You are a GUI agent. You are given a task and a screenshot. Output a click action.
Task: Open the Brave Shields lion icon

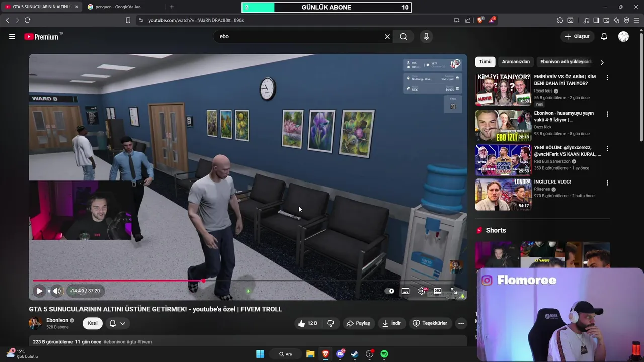tap(480, 20)
